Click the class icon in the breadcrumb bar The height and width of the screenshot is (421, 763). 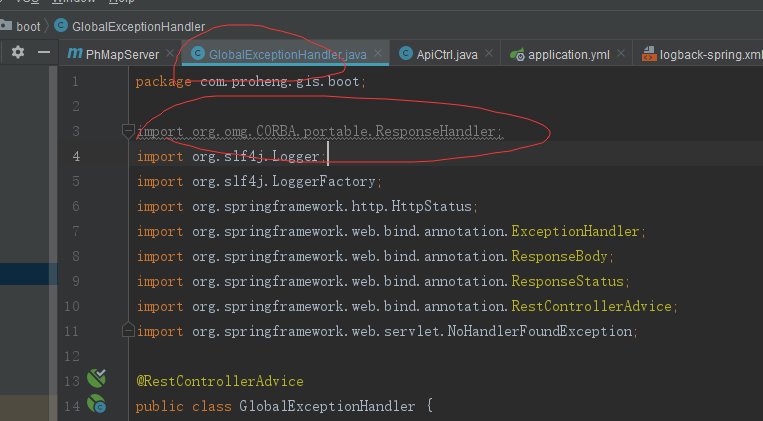pos(60,26)
